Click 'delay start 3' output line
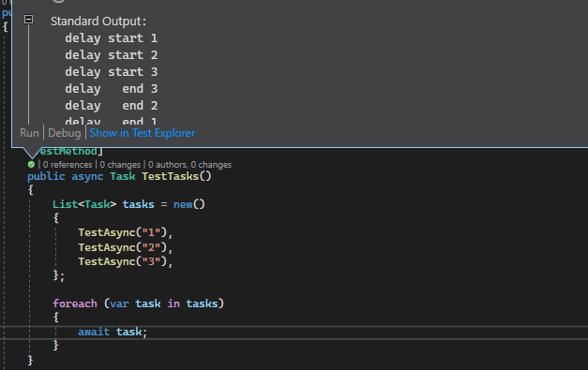Screen dimensions: 588x370 pyautogui.click(x=111, y=71)
